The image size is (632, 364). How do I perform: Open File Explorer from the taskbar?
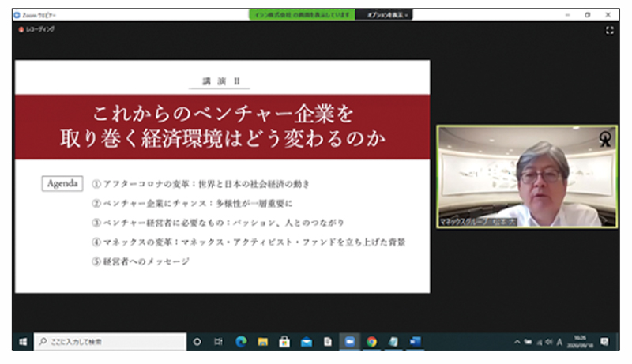click(262, 342)
